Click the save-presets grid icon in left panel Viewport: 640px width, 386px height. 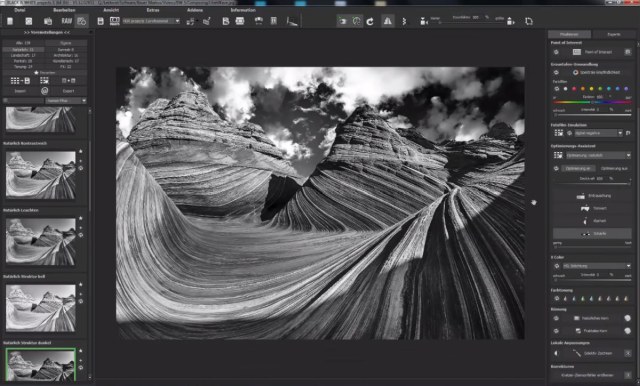(20, 80)
